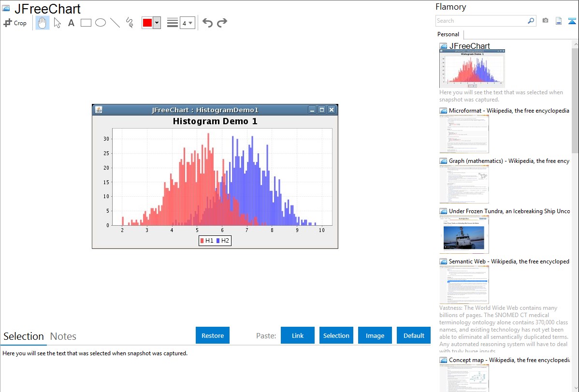Click the blue icon at Flamory's top-right corner

pyautogui.click(x=572, y=21)
